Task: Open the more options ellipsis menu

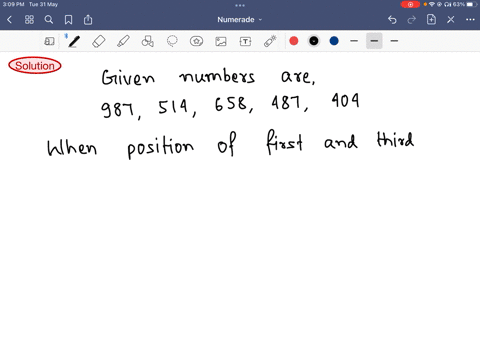Action: [x=470, y=20]
